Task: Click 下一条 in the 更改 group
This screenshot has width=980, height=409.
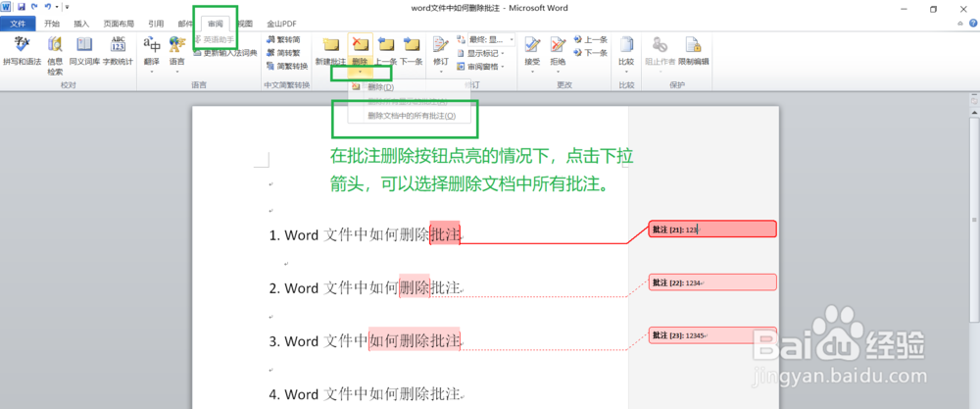Action: point(590,53)
